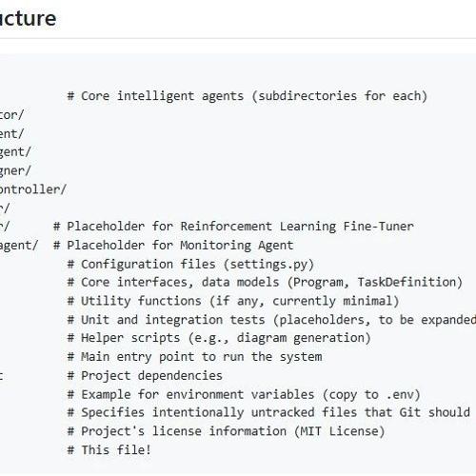Viewport: 476px width, 476px height.
Task: Click the Project dependencies comment
Action: [x=145, y=375]
